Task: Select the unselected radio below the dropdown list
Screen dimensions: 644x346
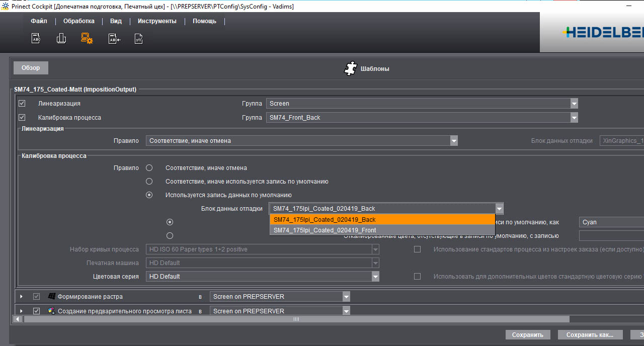Action: coord(170,235)
